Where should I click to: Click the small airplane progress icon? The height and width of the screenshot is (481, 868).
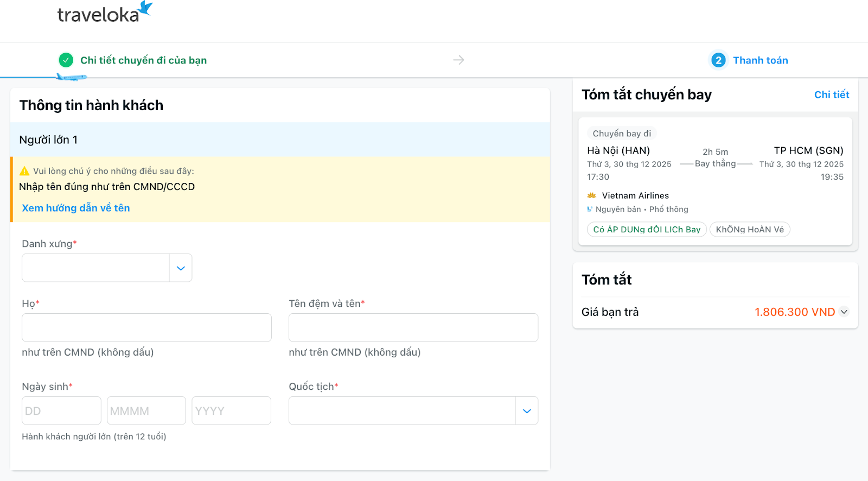(x=72, y=77)
